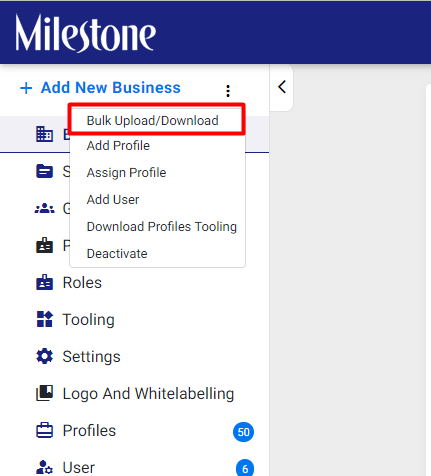
Task: Choose Assign Profile from the menu
Action: click(x=126, y=173)
